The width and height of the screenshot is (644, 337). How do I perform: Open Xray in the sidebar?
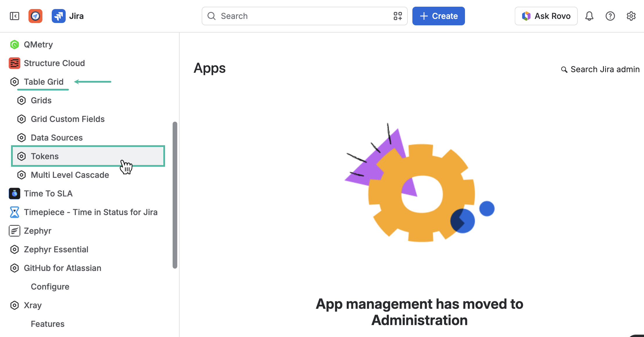pos(33,305)
